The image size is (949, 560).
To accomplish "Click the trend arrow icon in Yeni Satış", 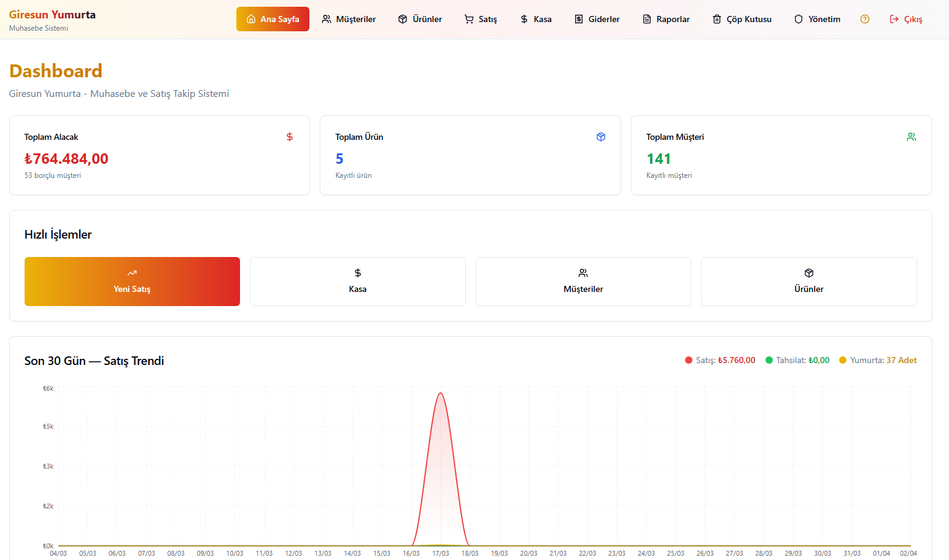I will point(132,273).
